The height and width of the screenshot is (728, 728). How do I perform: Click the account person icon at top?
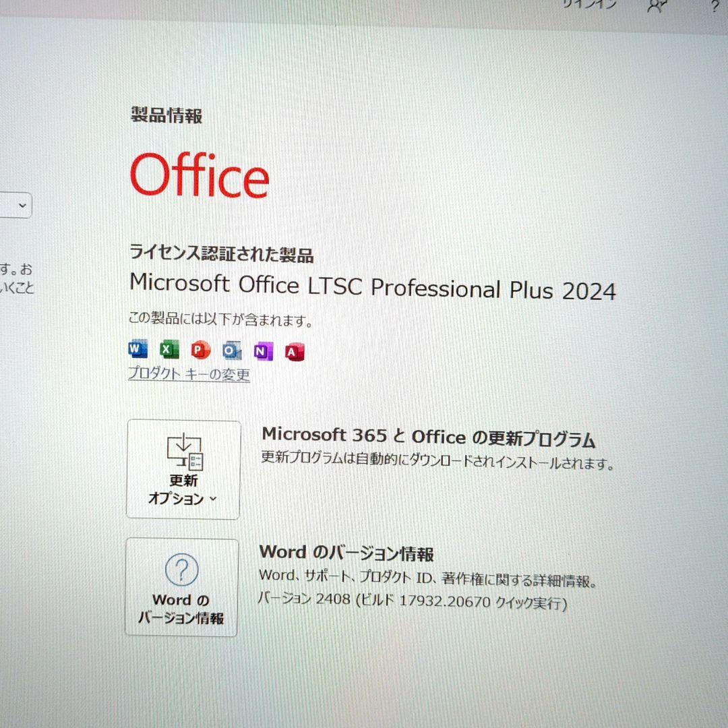click(657, 6)
